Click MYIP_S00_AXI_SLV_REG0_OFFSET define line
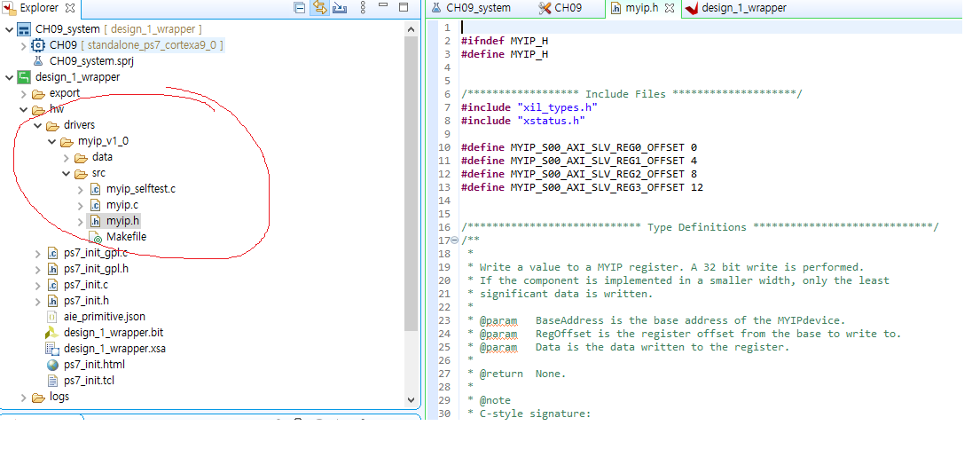Screen dimensions: 980x465 pos(579,147)
